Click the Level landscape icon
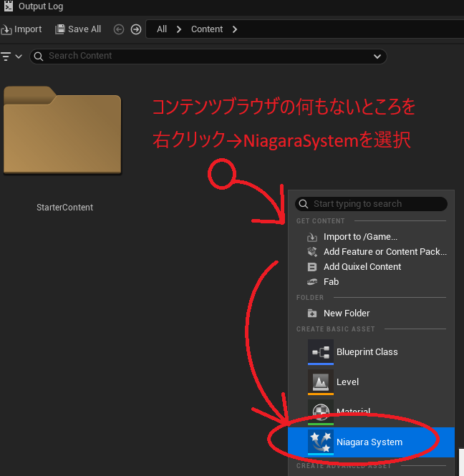This screenshot has width=464, height=476. [320, 382]
